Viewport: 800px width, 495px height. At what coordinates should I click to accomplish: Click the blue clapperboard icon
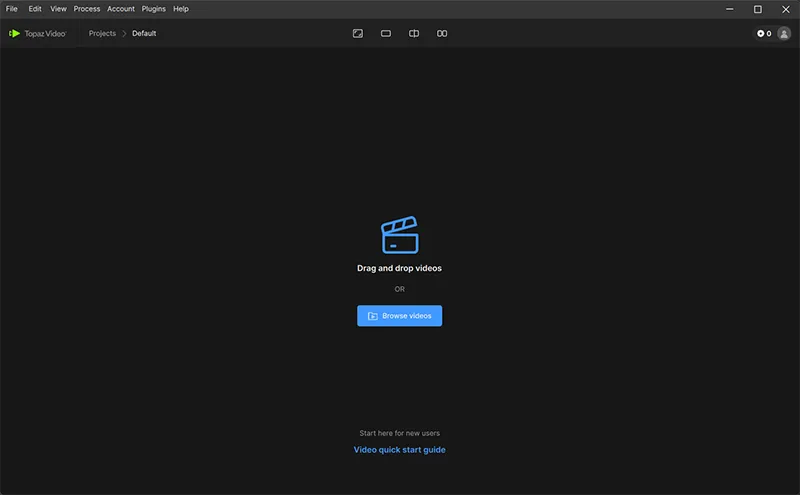click(399, 235)
